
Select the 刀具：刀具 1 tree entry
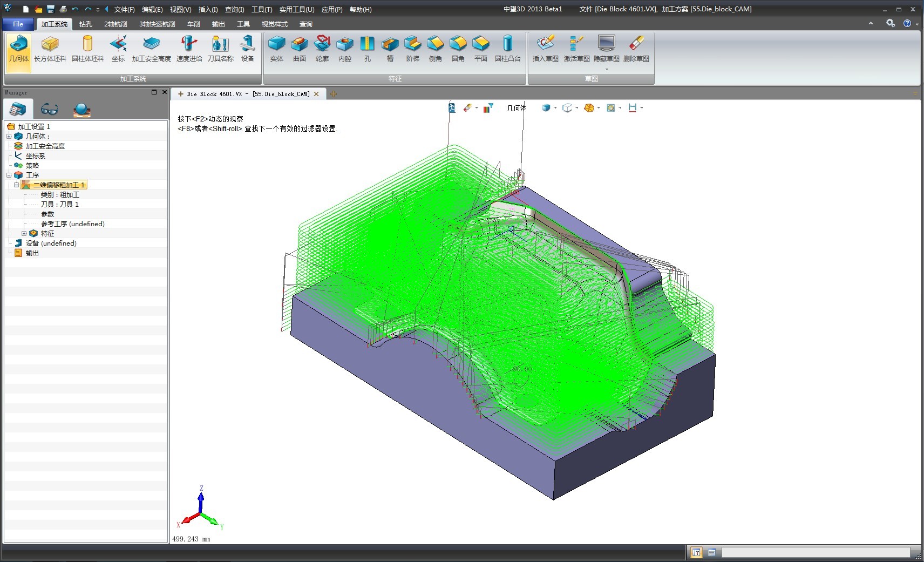[x=59, y=205]
